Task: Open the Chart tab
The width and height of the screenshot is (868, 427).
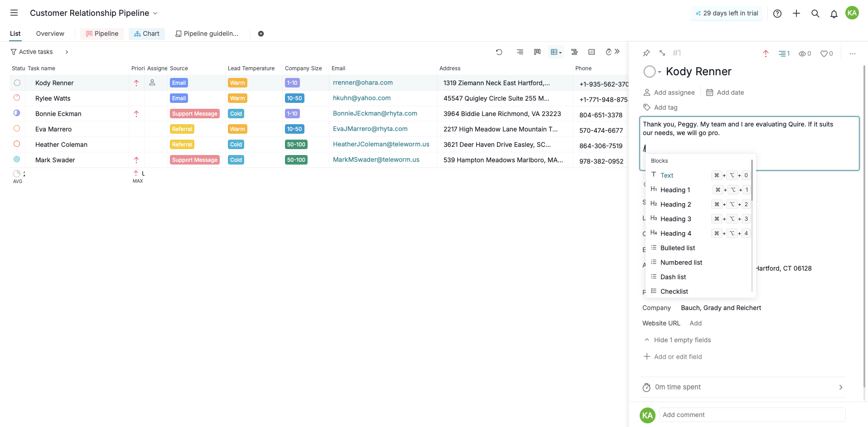Action: [147, 34]
